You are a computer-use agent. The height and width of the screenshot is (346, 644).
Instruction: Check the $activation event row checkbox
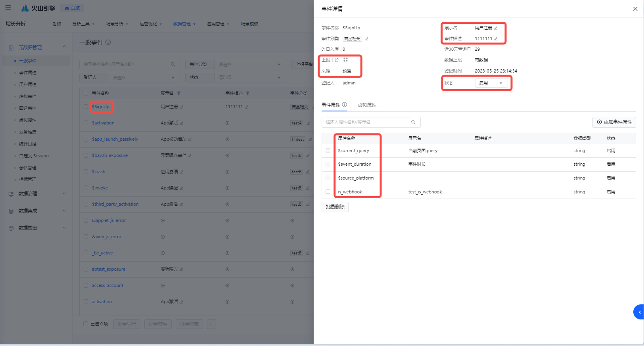pos(86,123)
